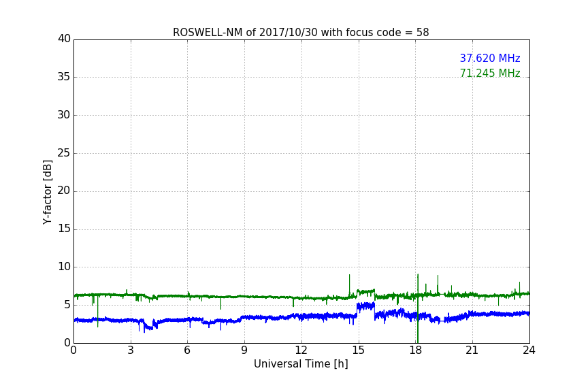Click x-axis tick label 24

(x=529, y=350)
